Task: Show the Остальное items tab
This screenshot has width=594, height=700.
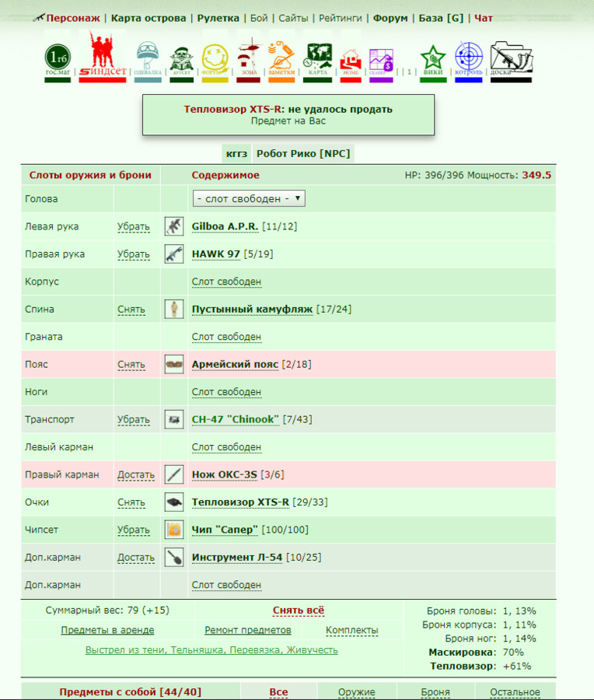Action: coord(515,692)
